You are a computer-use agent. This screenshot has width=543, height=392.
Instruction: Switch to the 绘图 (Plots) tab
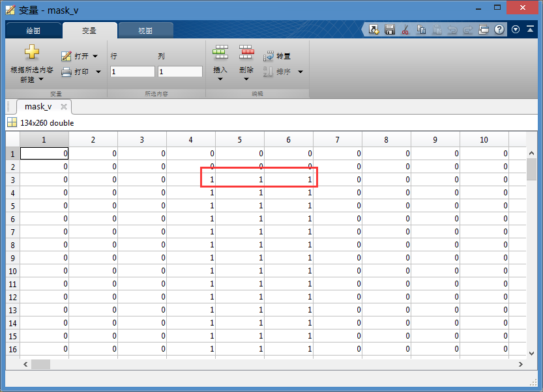pyautogui.click(x=33, y=31)
